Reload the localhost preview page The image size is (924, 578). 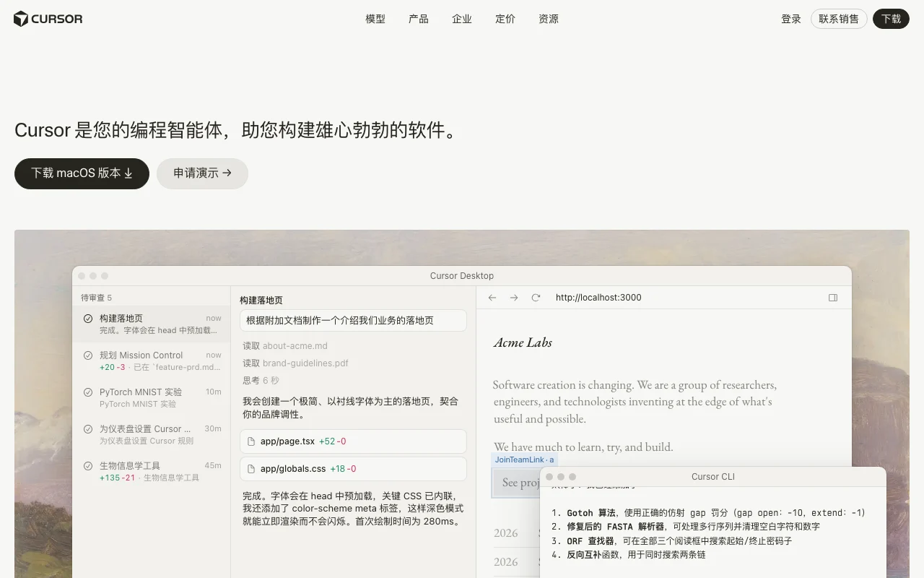click(536, 298)
